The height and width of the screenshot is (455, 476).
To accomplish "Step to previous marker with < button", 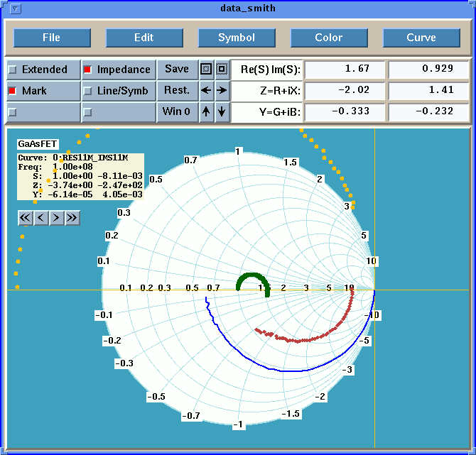I will (x=41, y=218).
